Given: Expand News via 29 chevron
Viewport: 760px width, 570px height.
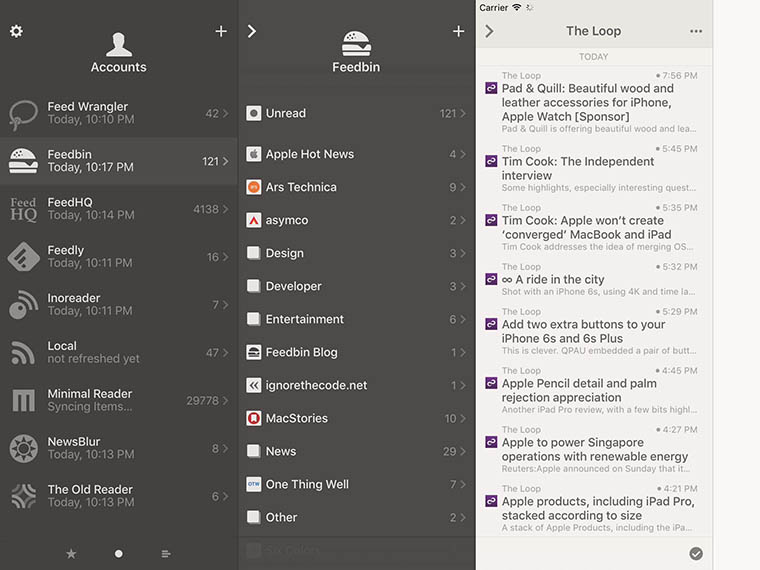Looking at the screenshot, I should (463, 451).
